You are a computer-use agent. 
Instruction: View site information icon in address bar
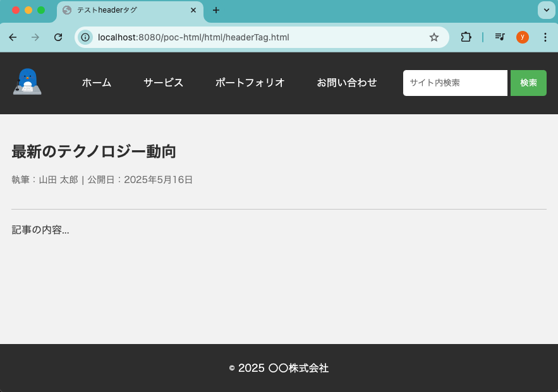[85, 37]
